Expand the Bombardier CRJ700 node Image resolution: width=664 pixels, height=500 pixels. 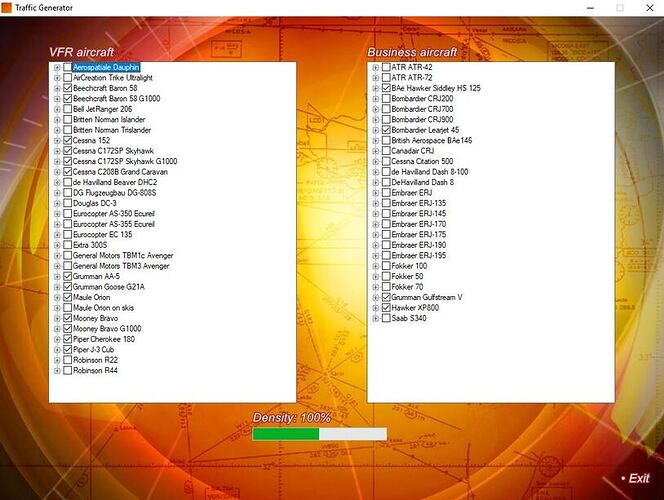(376, 109)
